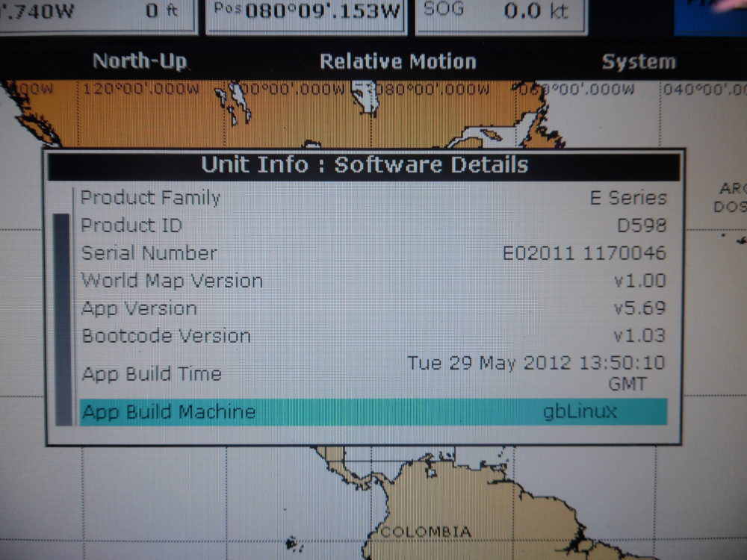This screenshot has height=560, width=747.
Task: Select the Relative Motion softkey label
Action: click(x=398, y=62)
